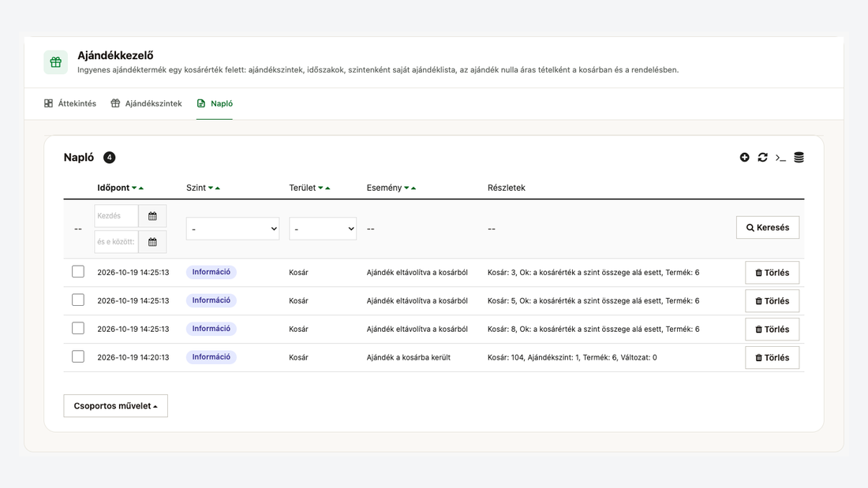Screen dimensions: 868x488
Task: Click the Esemény column header label
Action: [x=384, y=188]
